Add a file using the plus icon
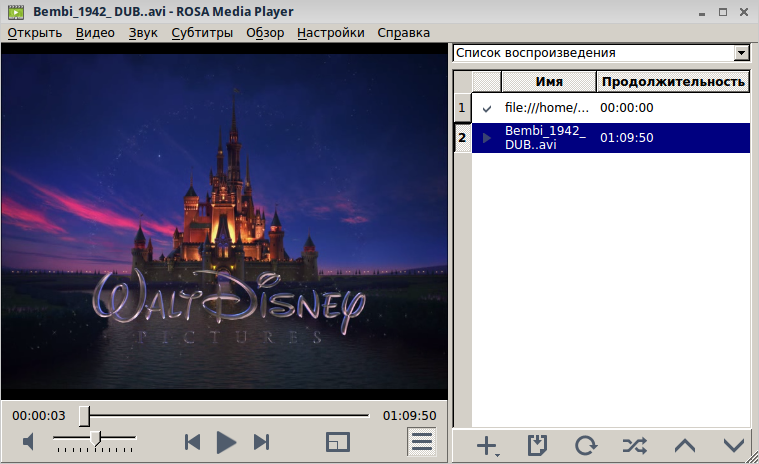The height and width of the screenshot is (464, 759). click(487, 446)
